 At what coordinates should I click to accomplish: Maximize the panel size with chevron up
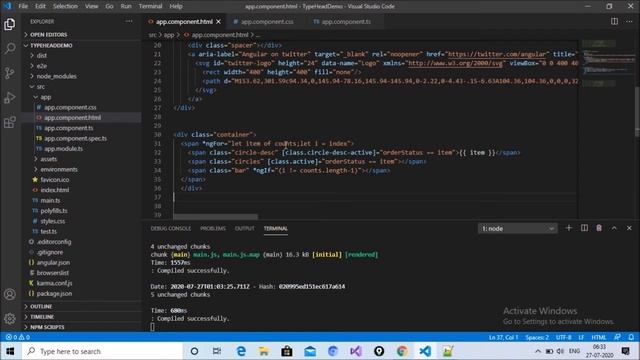[x=614, y=228]
